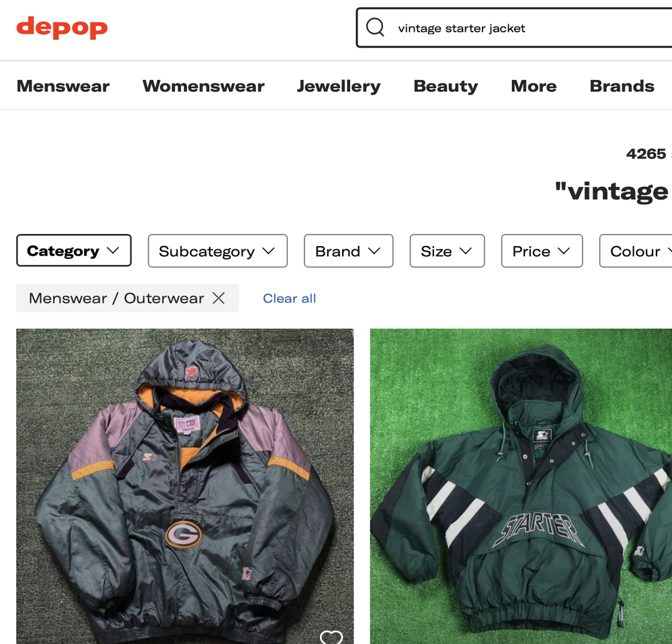Open the Beauty menu
This screenshot has height=644, width=672.
click(x=446, y=86)
